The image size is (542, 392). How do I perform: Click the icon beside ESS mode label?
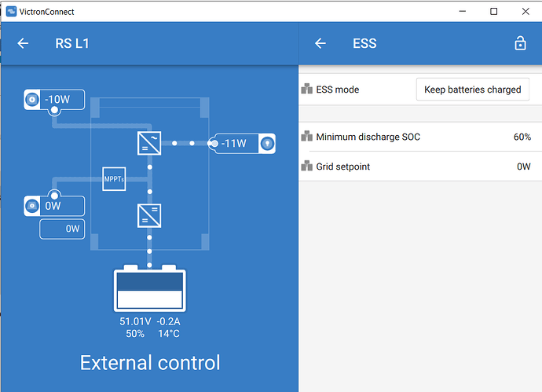[306, 89]
